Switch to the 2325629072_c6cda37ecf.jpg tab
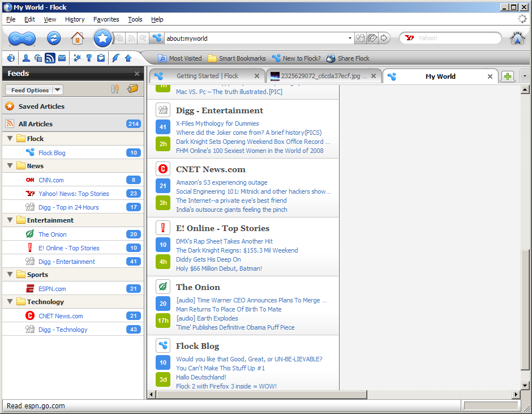The image size is (532, 414). (324, 76)
